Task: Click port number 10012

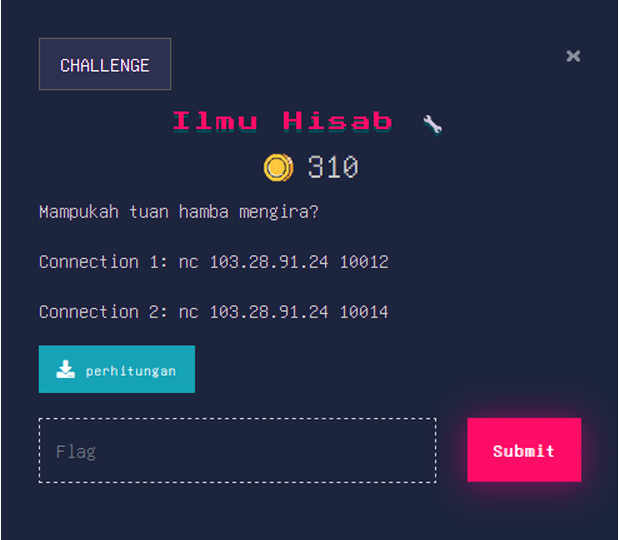Action: point(364,262)
